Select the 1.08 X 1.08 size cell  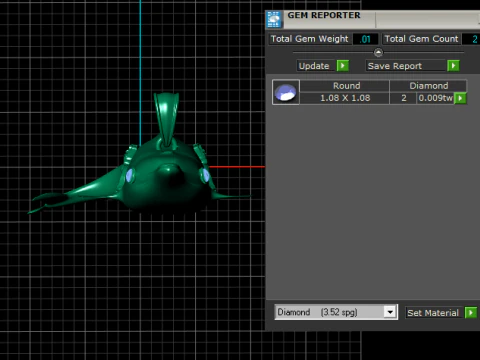coord(345,98)
